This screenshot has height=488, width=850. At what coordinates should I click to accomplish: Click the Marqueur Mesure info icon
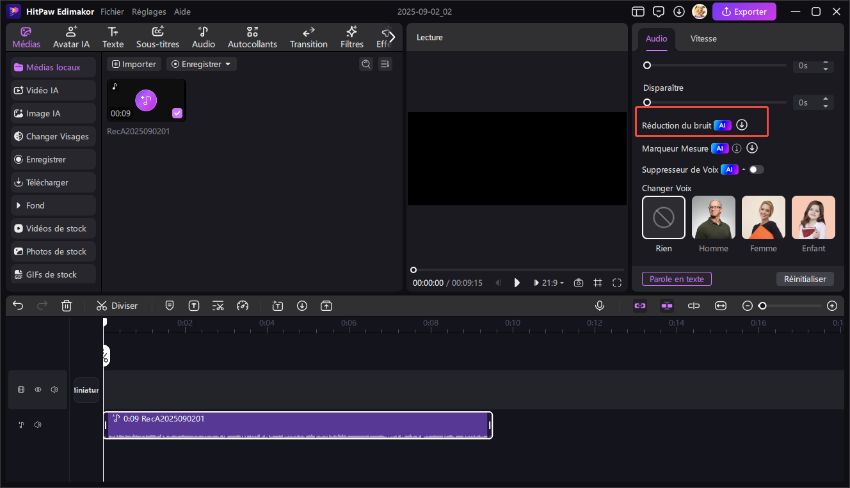736,148
